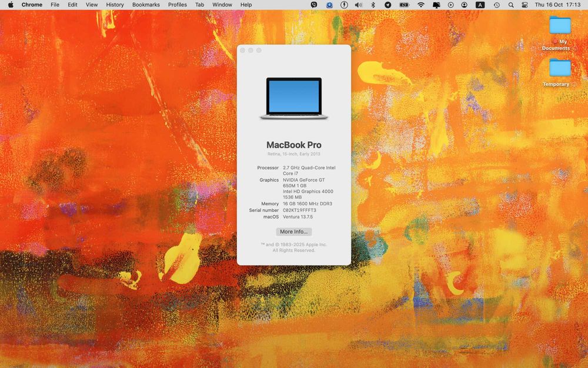Click the NVIDIA GeForce GT graphics value
Viewport: 588px width, 368px height.
coord(304,183)
